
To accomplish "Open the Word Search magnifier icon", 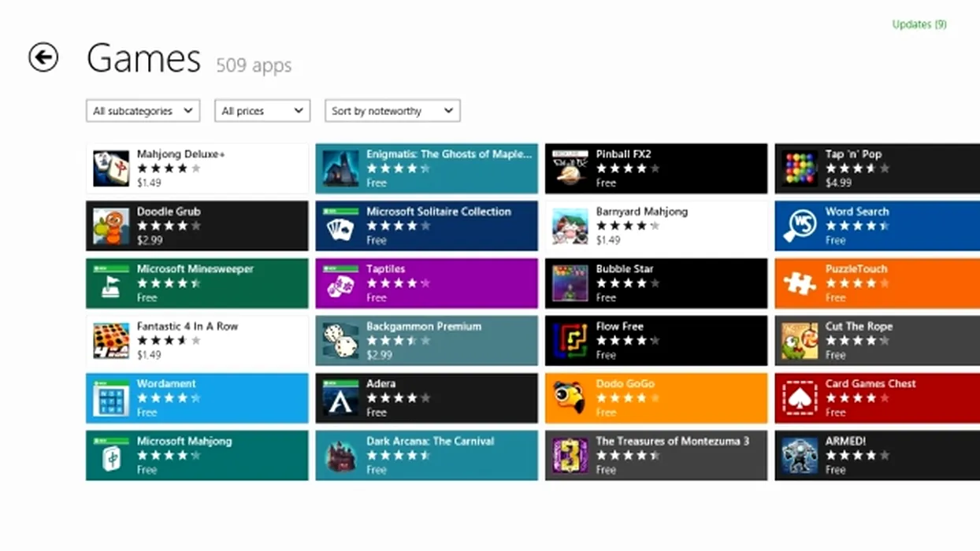I will click(x=800, y=226).
